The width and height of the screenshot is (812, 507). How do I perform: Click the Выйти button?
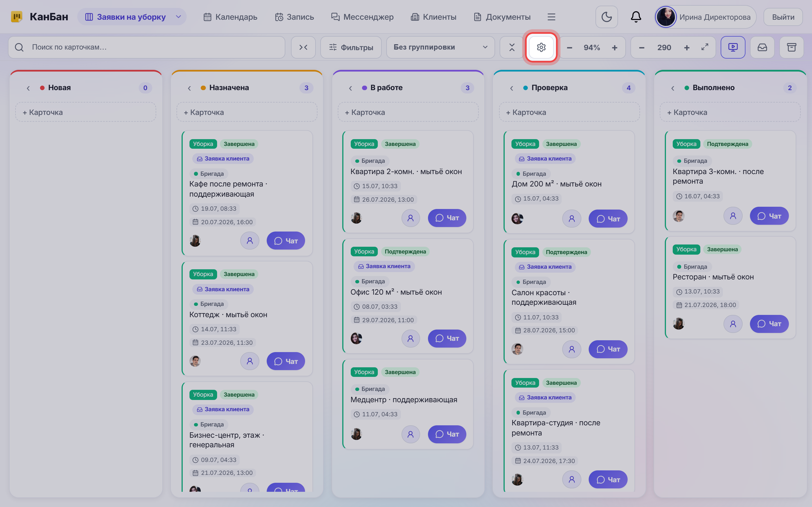click(x=783, y=17)
